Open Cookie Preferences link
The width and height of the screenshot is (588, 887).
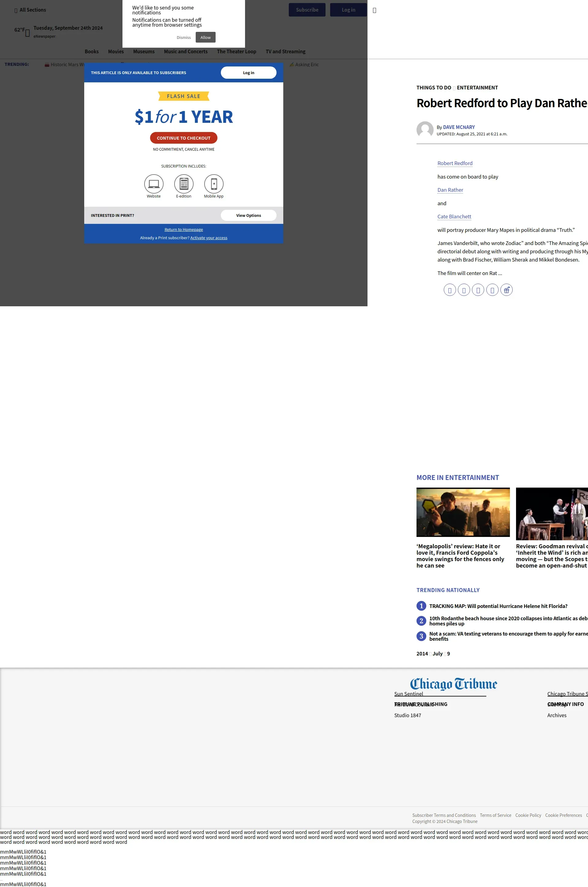pos(563,815)
